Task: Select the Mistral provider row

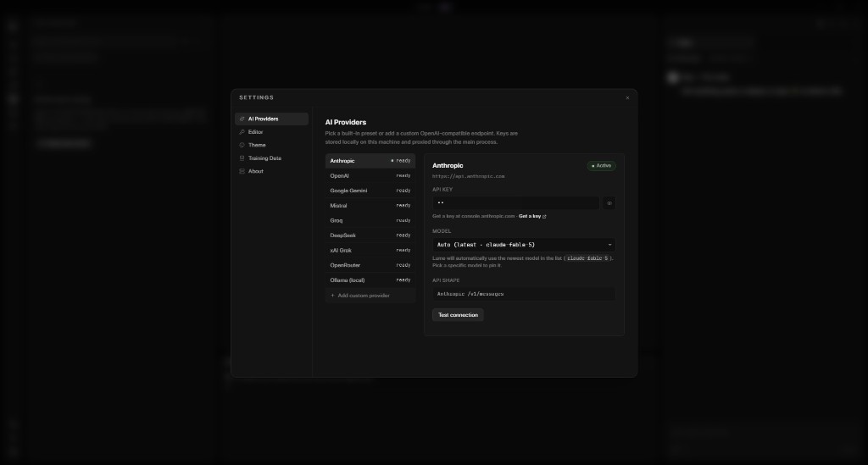Action: [x=370, y=206]
